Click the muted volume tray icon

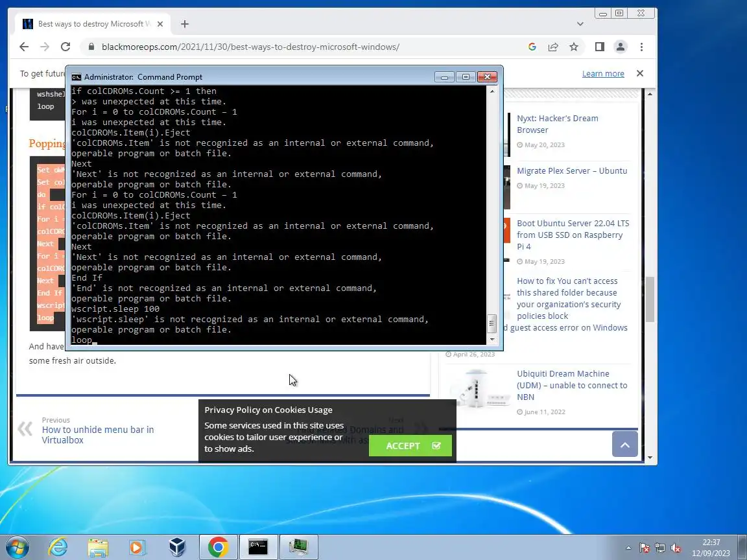tap(675, 548)
